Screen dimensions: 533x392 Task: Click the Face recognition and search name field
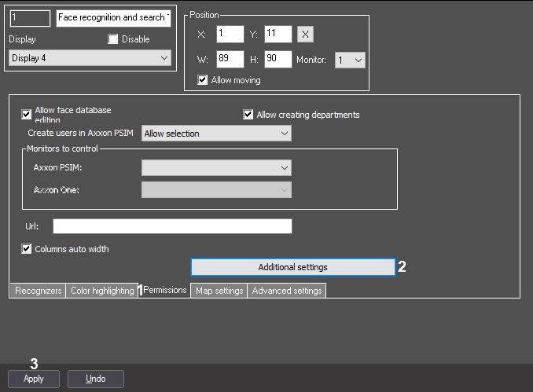pos(113,18)
